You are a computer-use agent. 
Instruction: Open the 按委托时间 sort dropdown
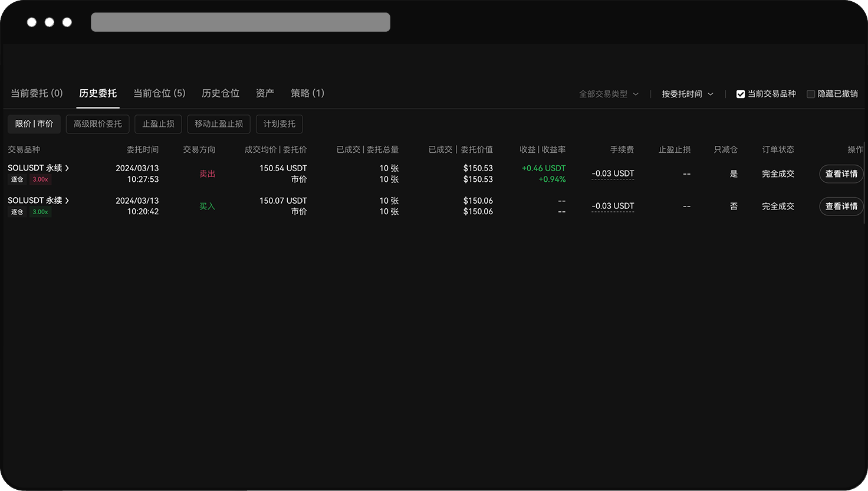(687, 93)
